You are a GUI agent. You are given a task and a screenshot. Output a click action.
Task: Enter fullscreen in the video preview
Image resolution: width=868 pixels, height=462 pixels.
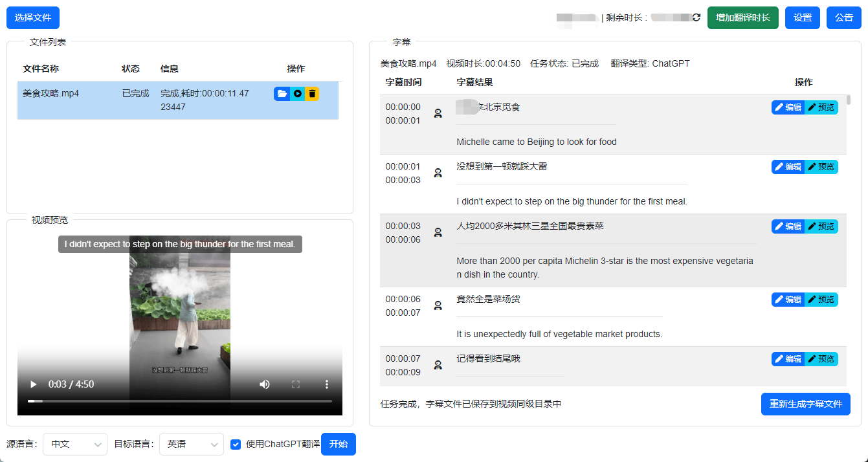296,384
